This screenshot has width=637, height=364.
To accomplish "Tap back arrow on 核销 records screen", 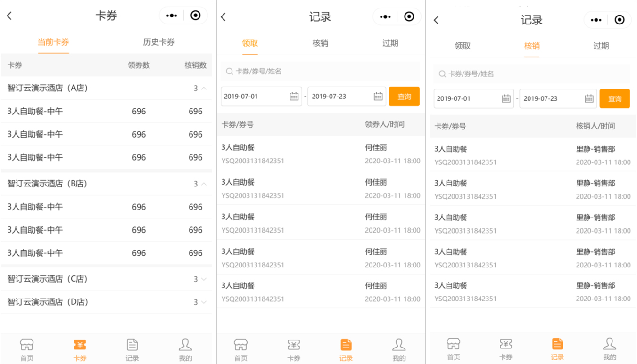I will pyautogui.click(x=436, y=20).
